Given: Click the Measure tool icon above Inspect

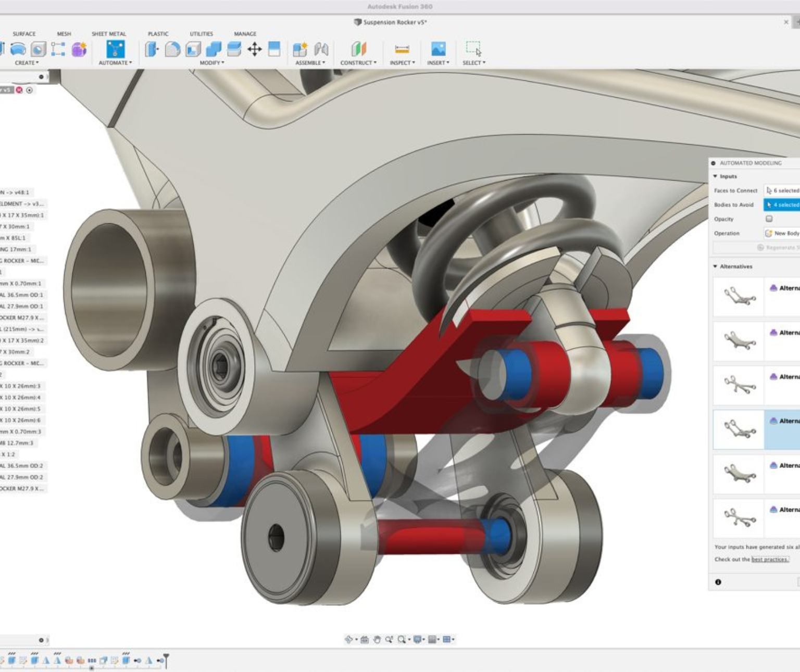Looking at the screenshot, I should click(x=402, y=49).
